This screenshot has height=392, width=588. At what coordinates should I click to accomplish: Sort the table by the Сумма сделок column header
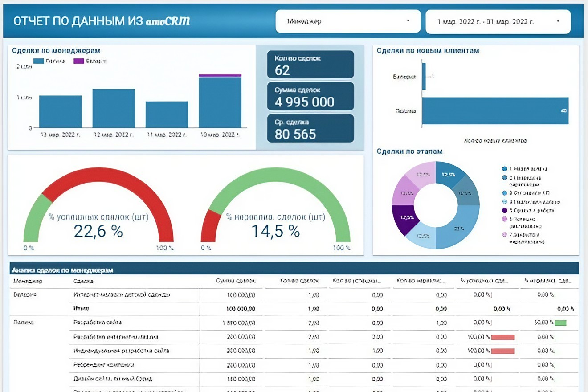point(236,282)
